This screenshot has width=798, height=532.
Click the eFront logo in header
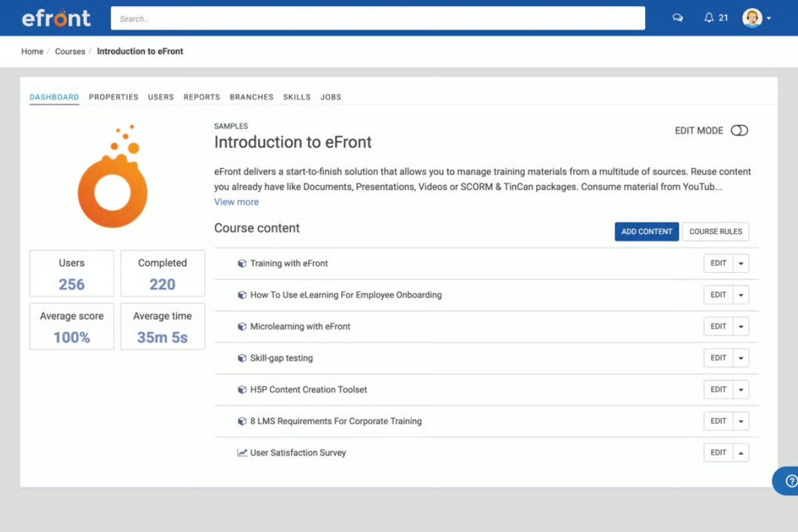click(56, 18)
